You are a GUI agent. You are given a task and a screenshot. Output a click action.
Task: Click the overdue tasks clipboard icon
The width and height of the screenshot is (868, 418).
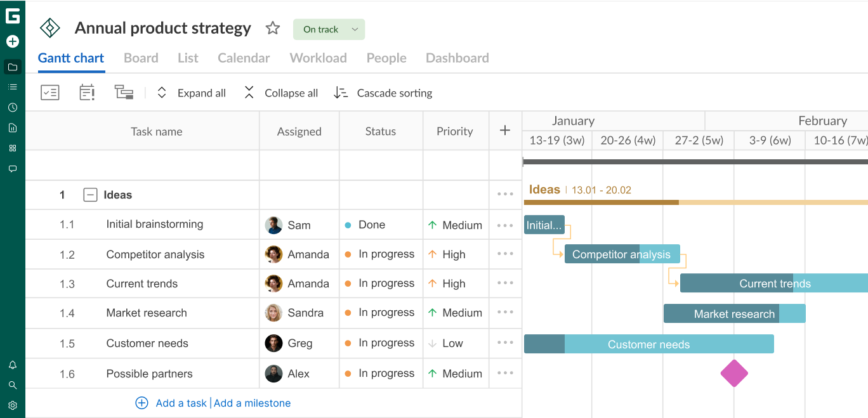click(87, 93)
